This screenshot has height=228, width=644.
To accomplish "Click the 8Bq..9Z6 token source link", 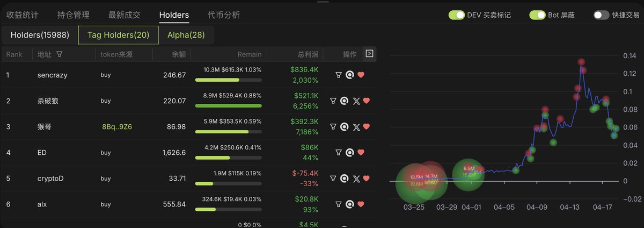I will pos(117,127).
